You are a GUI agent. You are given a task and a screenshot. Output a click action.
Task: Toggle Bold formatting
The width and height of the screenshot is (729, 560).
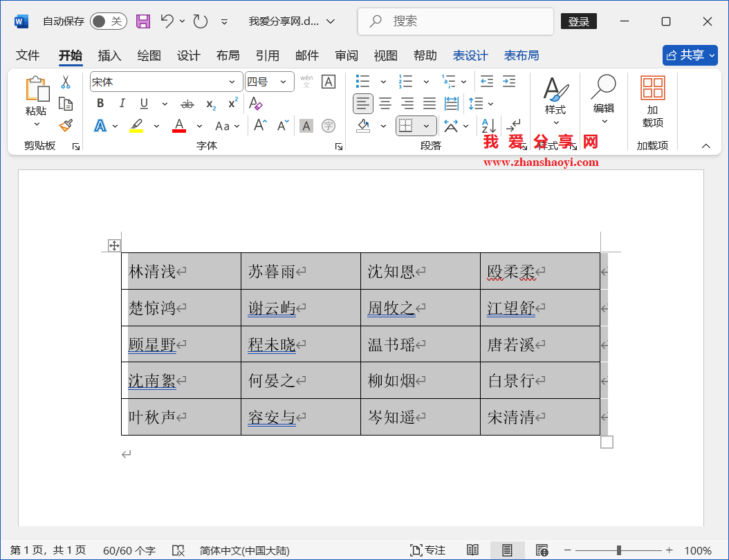click(x=100, y=104)
